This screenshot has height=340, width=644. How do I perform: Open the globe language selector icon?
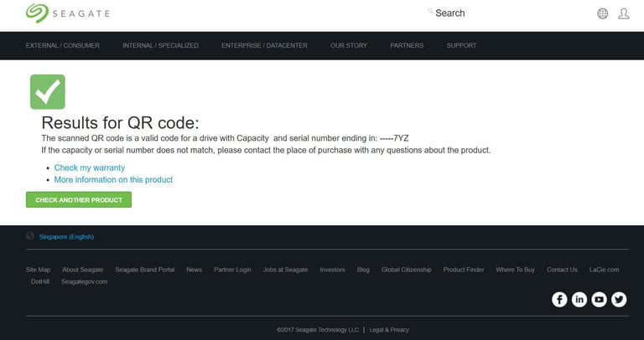click(x=603, y=13)
